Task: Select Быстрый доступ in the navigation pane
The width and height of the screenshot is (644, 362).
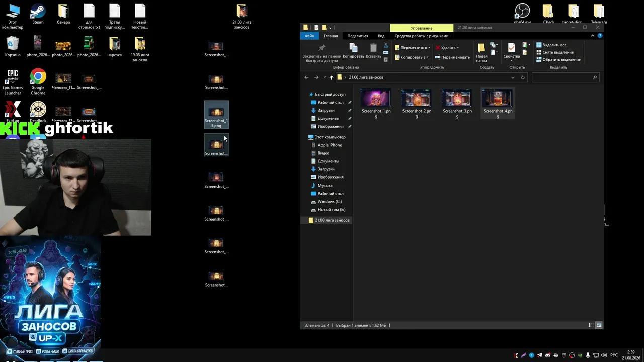Action: [327, 94]
